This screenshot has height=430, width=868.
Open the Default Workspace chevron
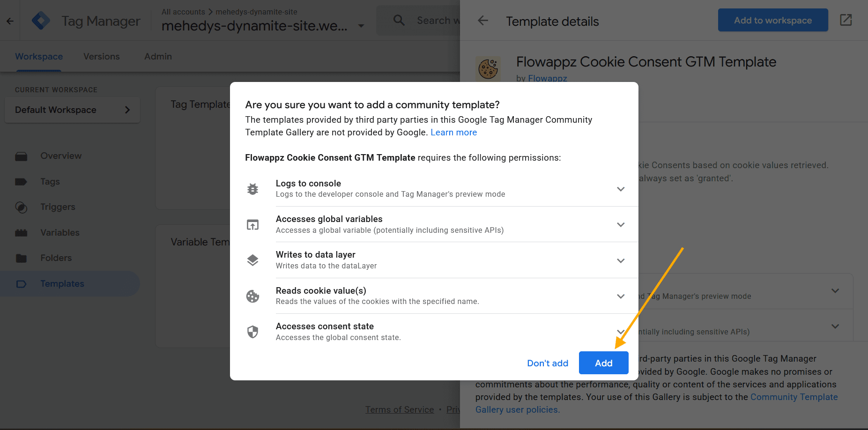[127, 110]
